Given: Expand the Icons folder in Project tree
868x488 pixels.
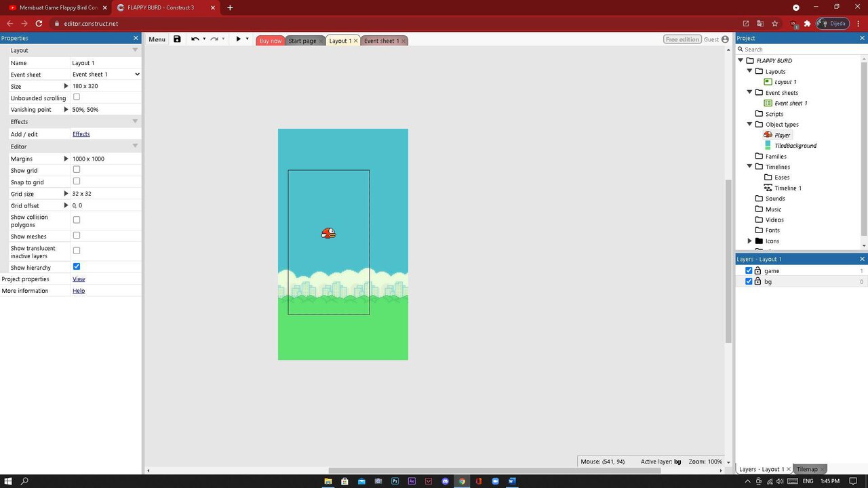Looking at the screenshot, I should click(x=750, y=241).
